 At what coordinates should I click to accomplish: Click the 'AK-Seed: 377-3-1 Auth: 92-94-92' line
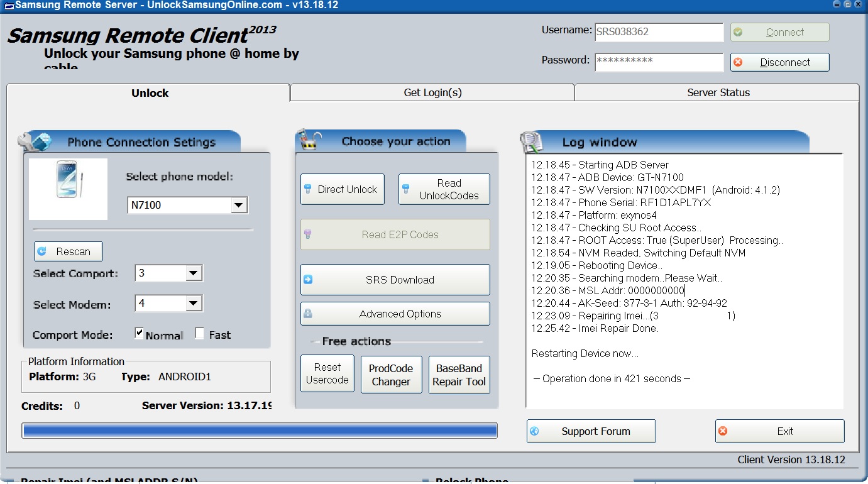click(629, 303)
